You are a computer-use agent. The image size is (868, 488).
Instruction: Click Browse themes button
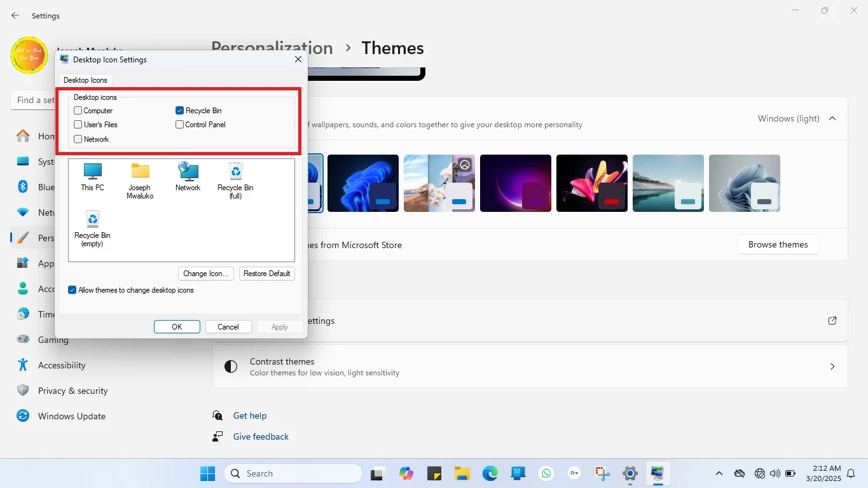[x=778, y=244]
